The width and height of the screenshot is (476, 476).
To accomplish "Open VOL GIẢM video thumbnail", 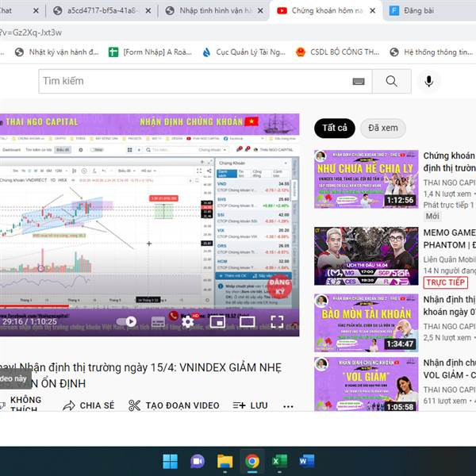I will click(x=366, y=384).
